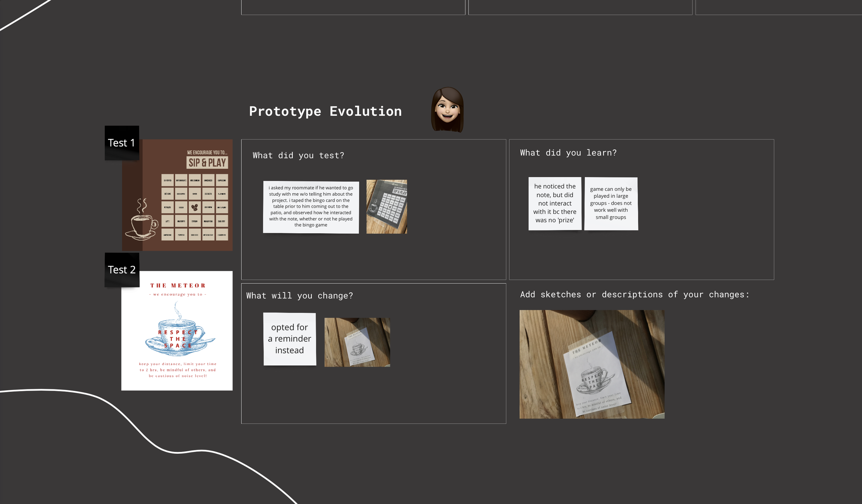Viewport: 862px width, 504px height.
Task: Click the 'What will you change?' heading
Action: (x=299, y=296)
